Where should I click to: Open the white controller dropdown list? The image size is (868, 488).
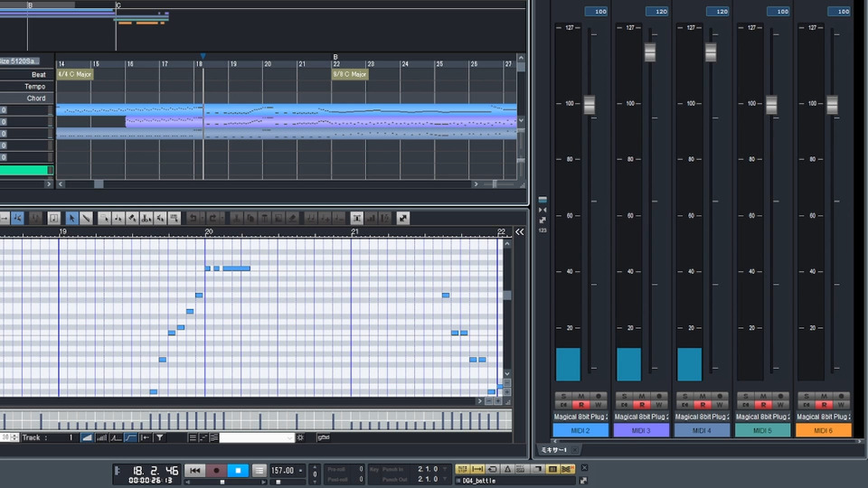click(256, 437)
